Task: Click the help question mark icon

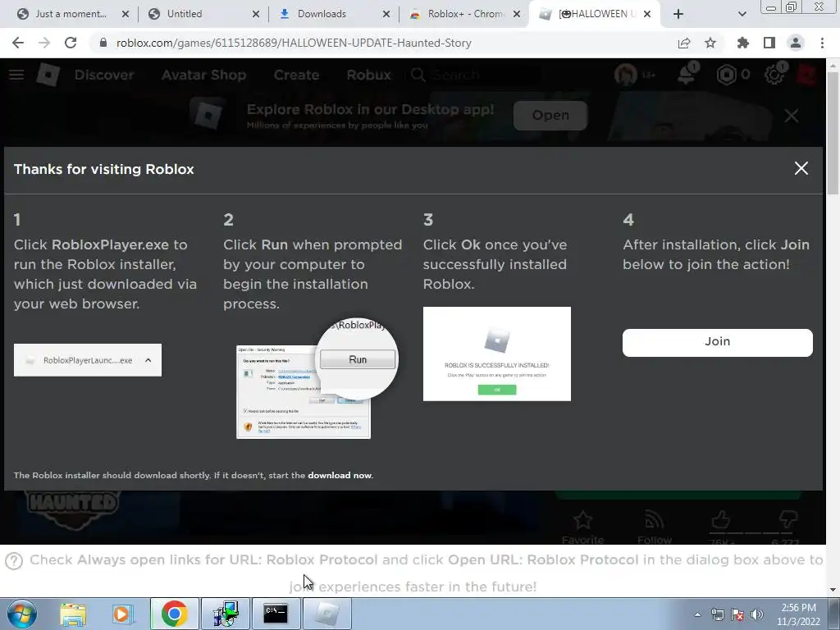Action: [14, 561]
